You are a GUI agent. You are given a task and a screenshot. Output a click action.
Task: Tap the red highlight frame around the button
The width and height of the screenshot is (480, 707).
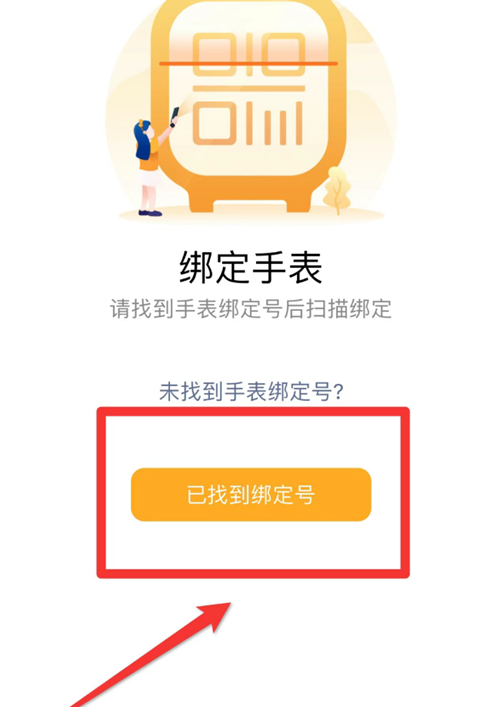[x=253, y=492]
